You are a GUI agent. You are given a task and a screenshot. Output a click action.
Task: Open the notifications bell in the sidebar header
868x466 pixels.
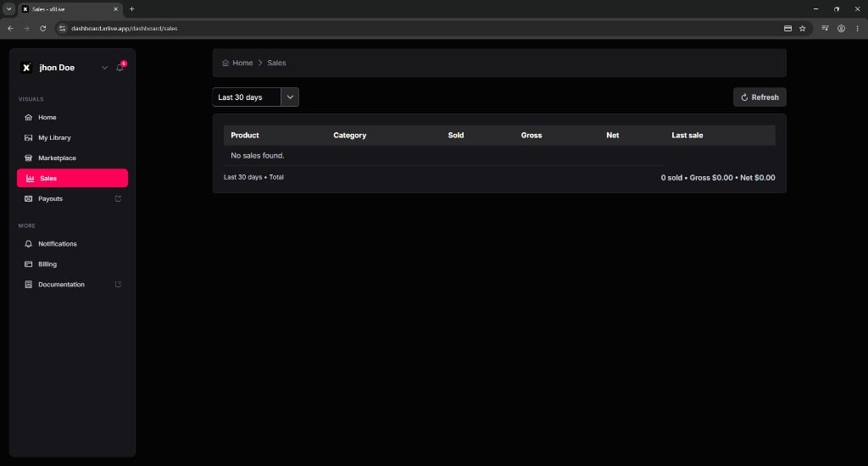(x=120, y=68)
